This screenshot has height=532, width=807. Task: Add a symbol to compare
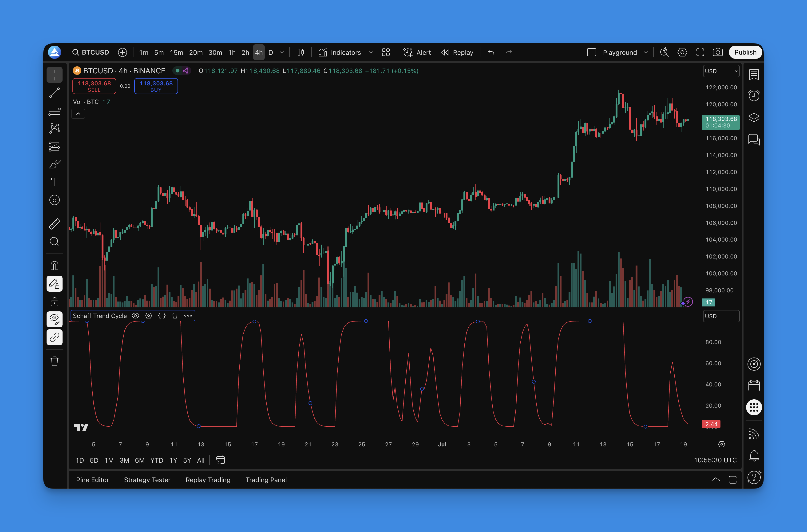(123, 52)
